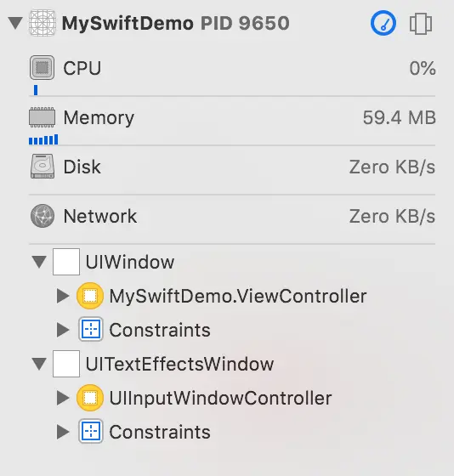The height and width of the screenshot is (476, 454).
Task: Expand Constraints under UIWindow
Action: coord(63,330)
